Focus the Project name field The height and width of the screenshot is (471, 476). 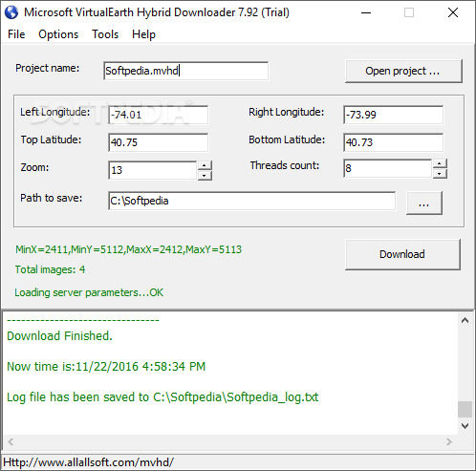click(185, 71)
